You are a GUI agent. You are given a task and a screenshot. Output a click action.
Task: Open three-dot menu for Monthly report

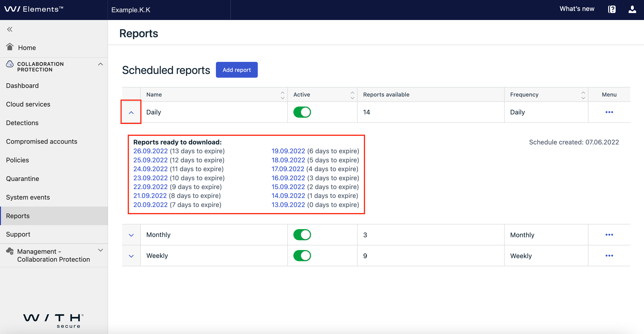pyautogui.click(x=609, y=234)
